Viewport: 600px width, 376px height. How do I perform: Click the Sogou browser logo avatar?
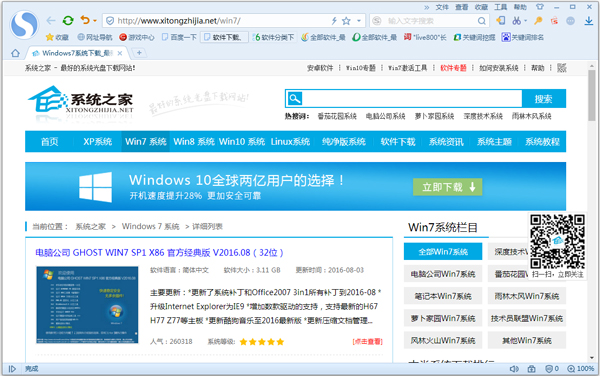(x=24, y=24)
